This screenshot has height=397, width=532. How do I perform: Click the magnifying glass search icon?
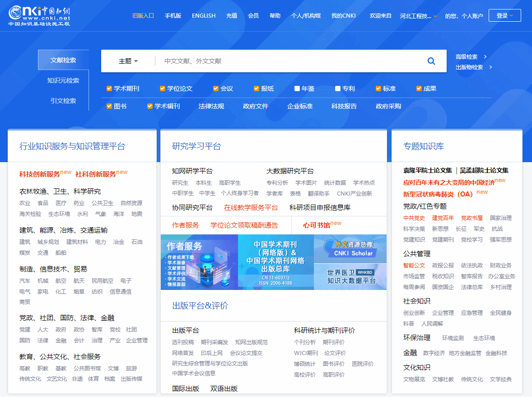(431, 61)
